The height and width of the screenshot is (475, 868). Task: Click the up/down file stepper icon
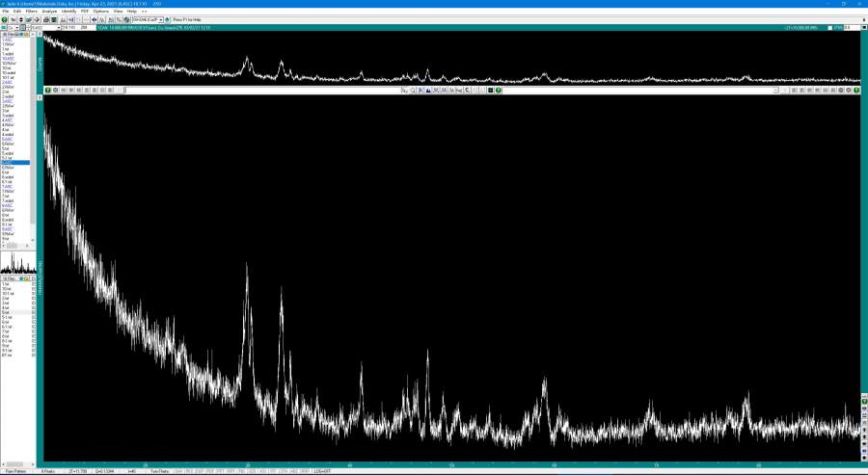(x=21, y=20)
